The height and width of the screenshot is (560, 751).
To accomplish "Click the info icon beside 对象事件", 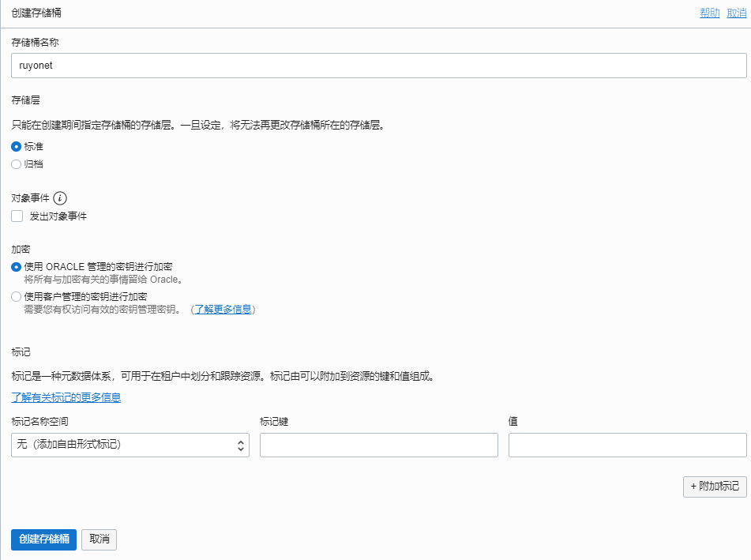I will (60, 198).
